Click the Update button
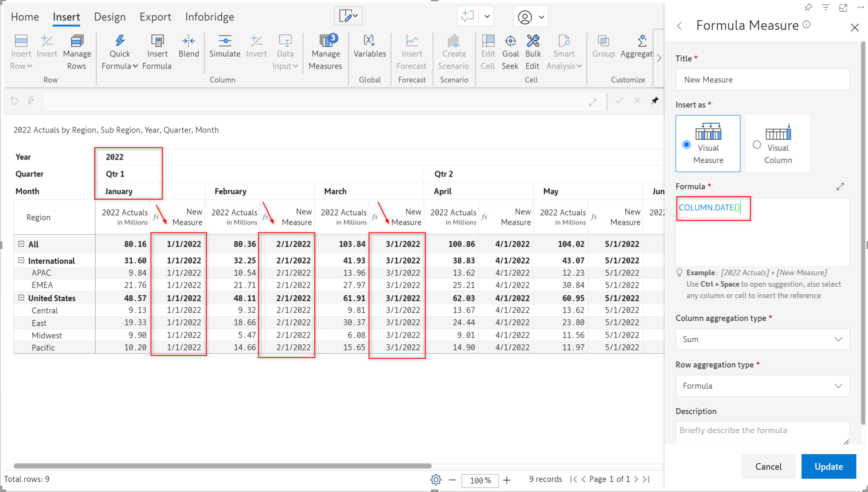868x492 pixels. tap(828, 466)
